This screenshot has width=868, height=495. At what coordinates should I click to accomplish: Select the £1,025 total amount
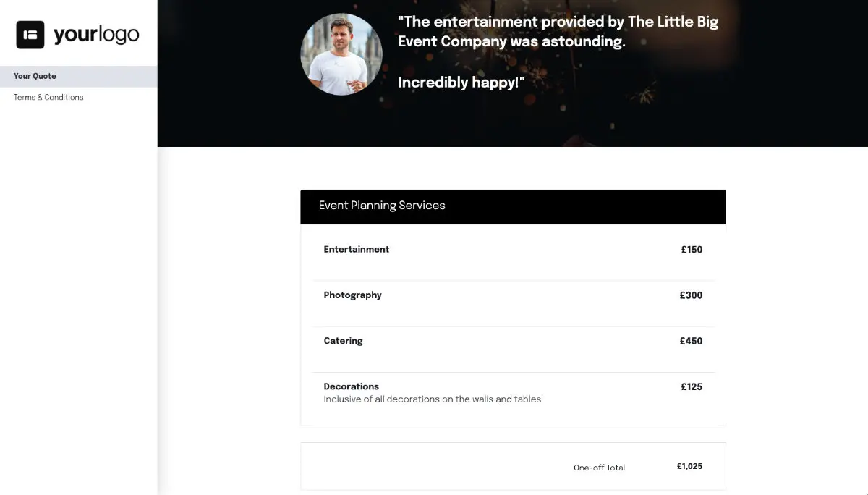click(689, 466)
